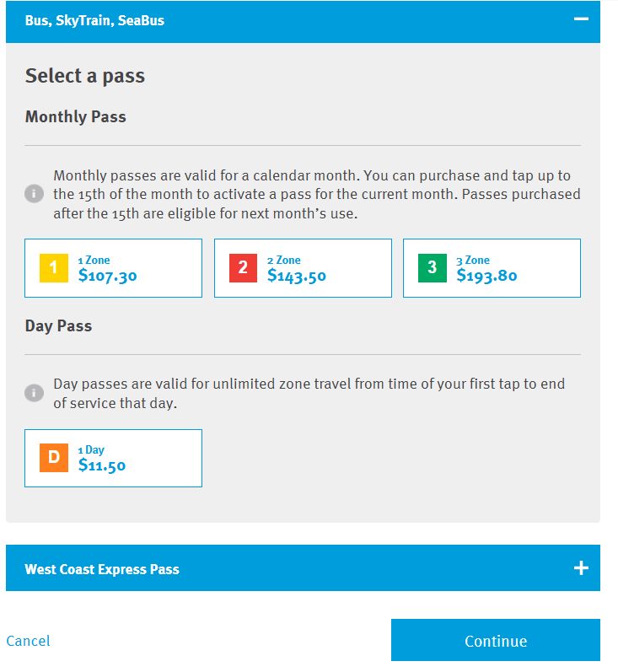This screenshot has height=672, width=618.
Task: Click the orange Day pass D icon
Action: [54, 458]
